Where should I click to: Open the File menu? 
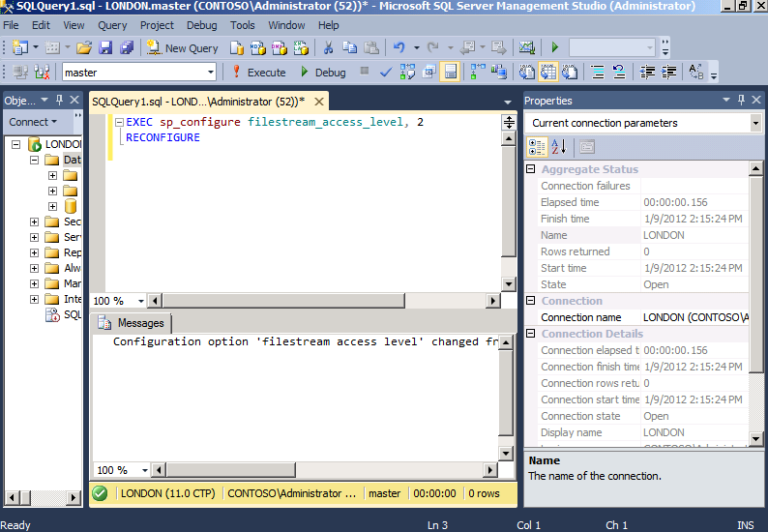(x=11, y=25)
